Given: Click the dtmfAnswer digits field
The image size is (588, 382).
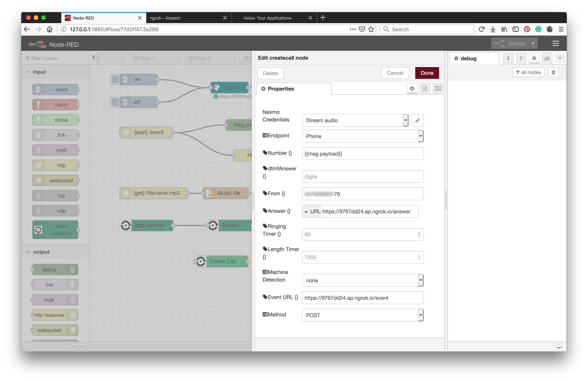Looking at the screenshot, I should coord(363,177).
